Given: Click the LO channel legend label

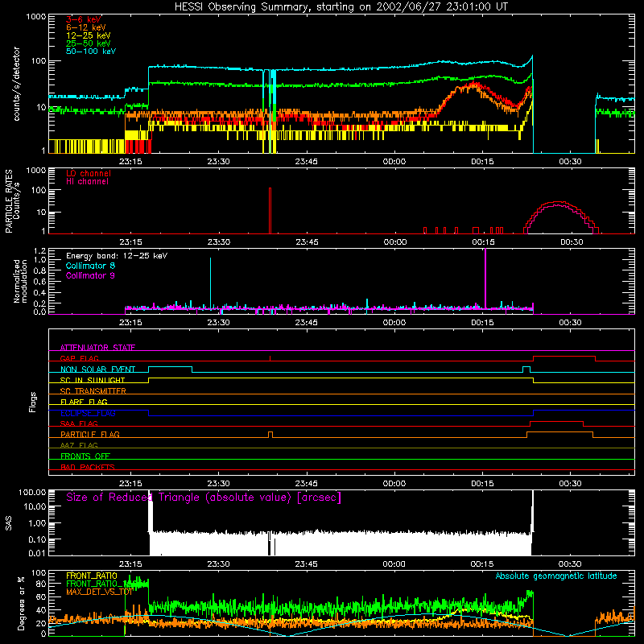Looking at the screenshot, I should tap(89, 173).
